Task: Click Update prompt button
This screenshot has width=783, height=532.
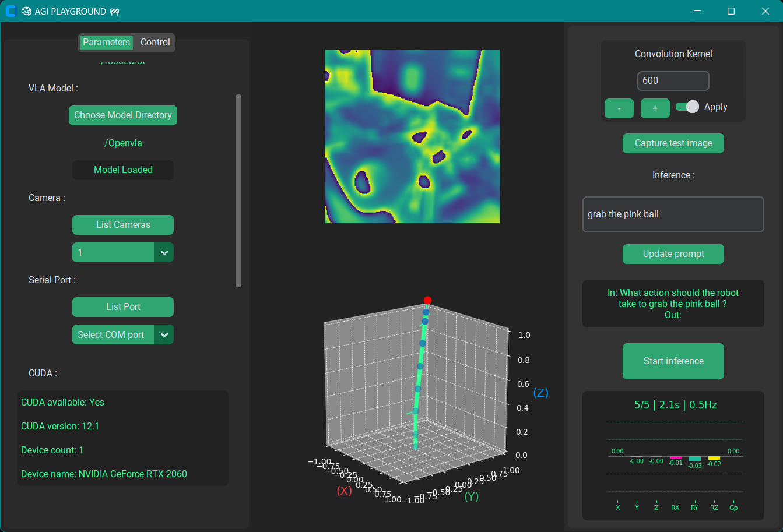Action: [673, 254]
